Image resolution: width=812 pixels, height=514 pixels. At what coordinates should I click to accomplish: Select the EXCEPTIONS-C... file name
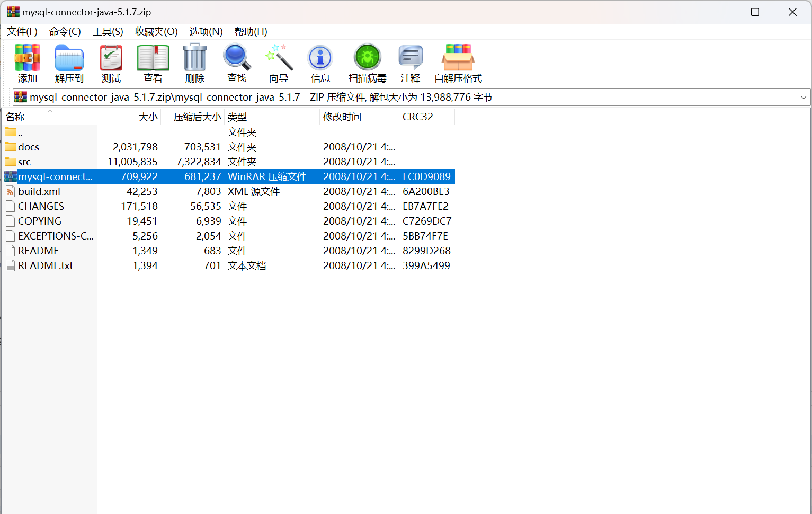[x=56, y=236]
